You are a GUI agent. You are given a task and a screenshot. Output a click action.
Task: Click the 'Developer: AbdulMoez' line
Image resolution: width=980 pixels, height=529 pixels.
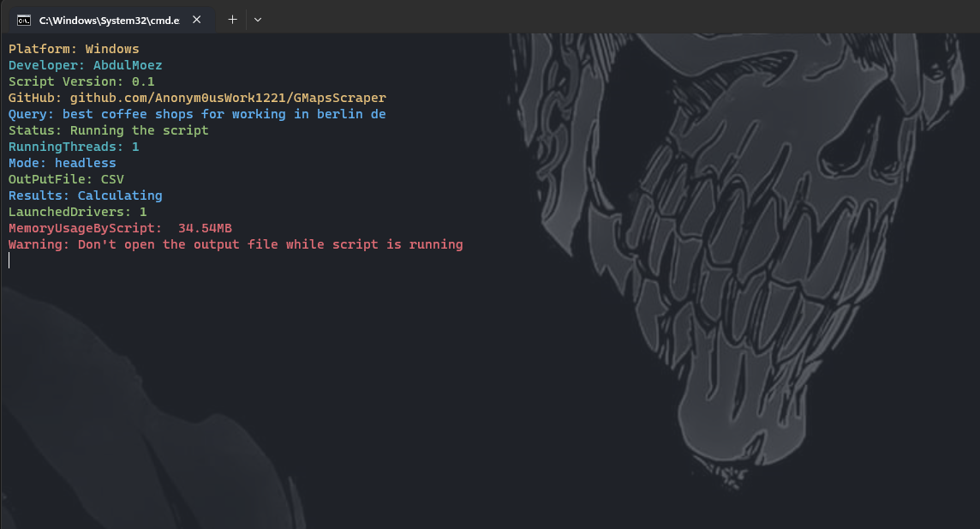point(85,65)
